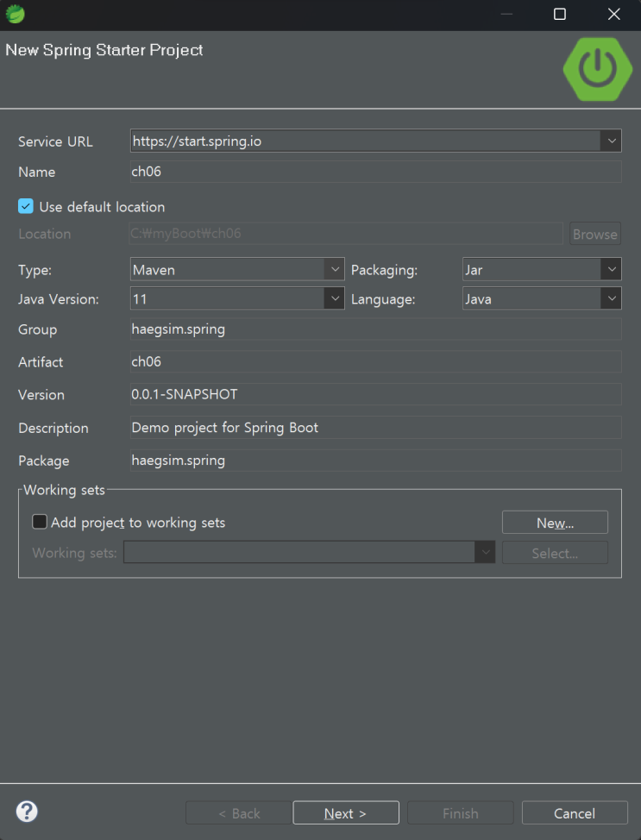Enable Add project to working sets
The width and height of the screenshot is (641, 840).
40,522
